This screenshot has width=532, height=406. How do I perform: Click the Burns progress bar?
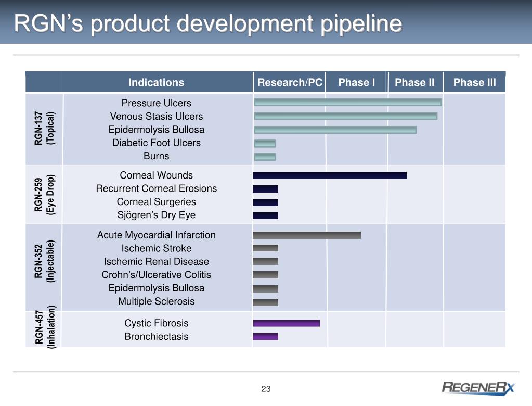pos(265,157)
